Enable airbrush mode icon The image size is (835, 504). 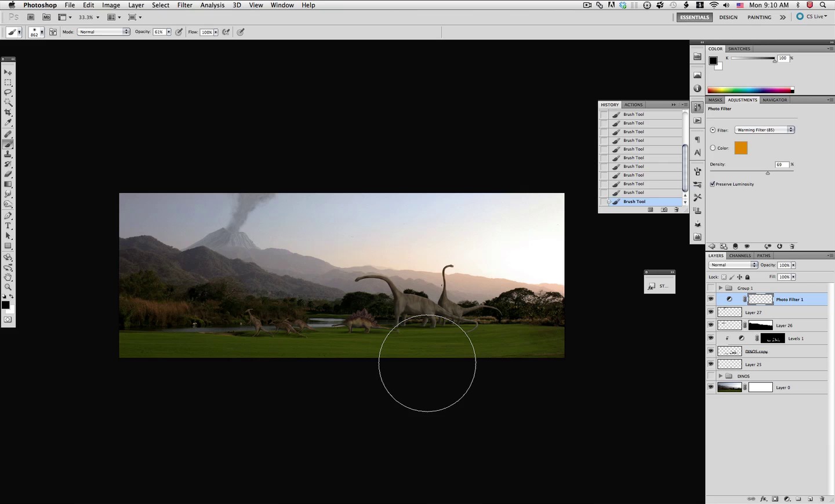(x=227, y=32)
